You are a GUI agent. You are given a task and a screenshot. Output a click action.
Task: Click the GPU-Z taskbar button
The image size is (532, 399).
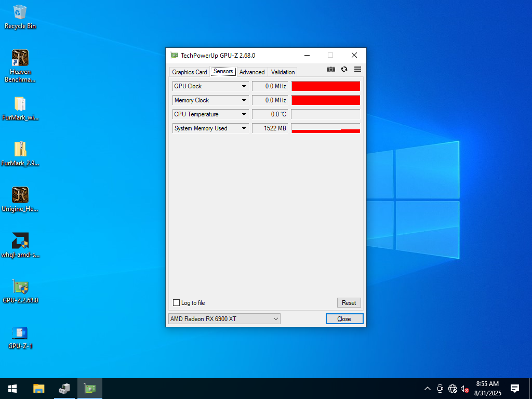point(89,389)
